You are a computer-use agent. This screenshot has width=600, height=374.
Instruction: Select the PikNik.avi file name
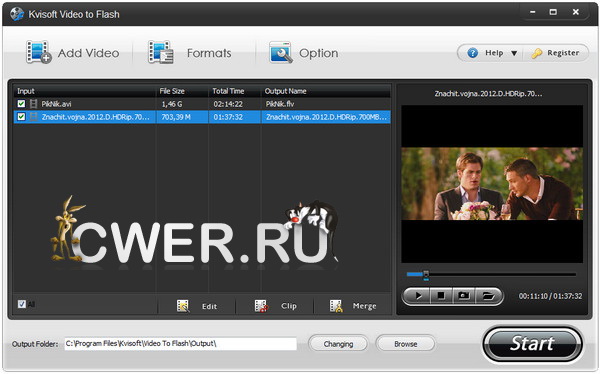tap(56, 104)
